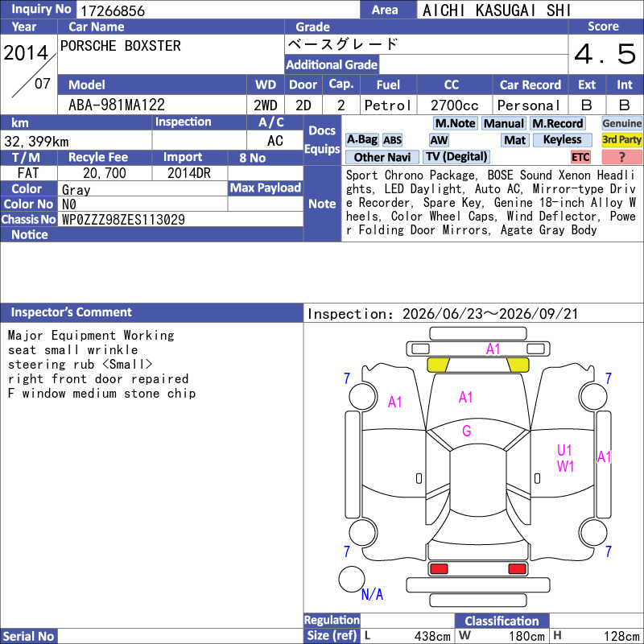Click the Japanese grade text ベースグレード

[343, 44]
